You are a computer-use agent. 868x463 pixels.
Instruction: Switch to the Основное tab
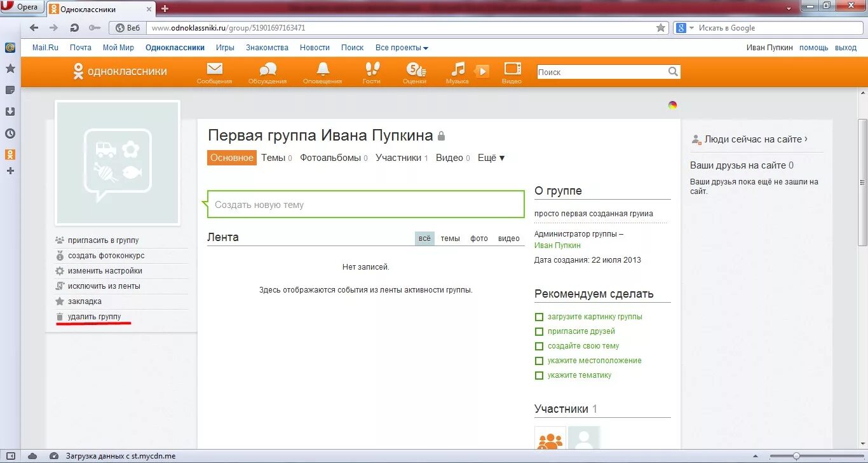tap(232, 158)
